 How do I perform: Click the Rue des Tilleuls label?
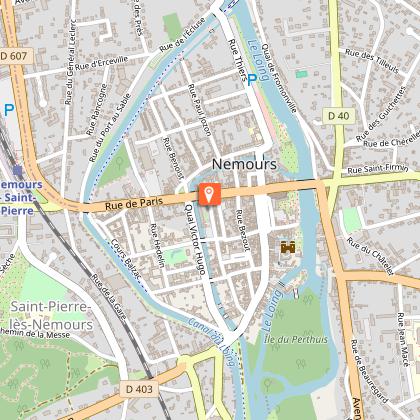[x=372, y=61]
